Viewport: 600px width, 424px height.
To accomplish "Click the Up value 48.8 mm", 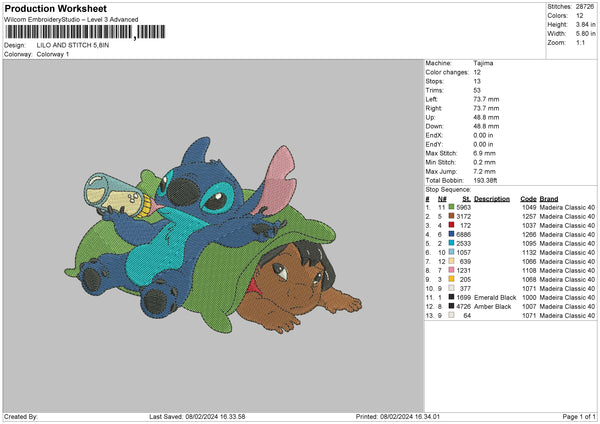I will (x=486, y=117).
